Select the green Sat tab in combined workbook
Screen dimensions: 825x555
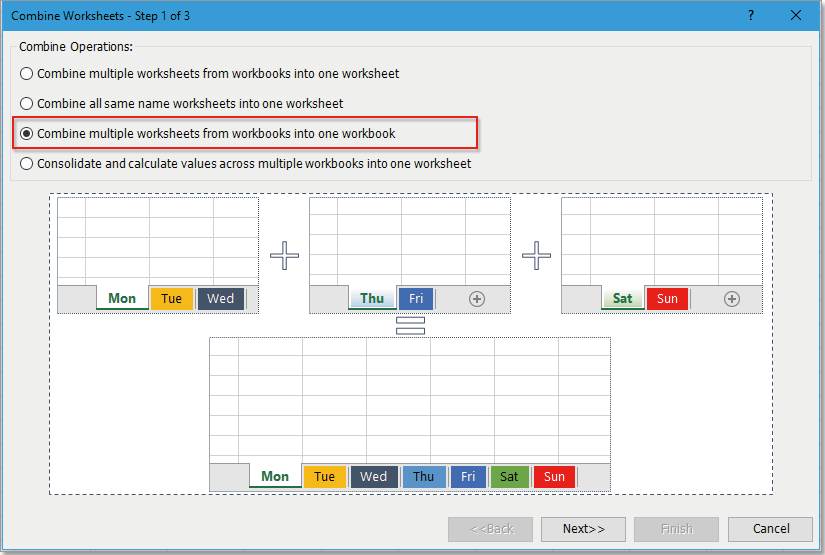[x=509, y=477]
